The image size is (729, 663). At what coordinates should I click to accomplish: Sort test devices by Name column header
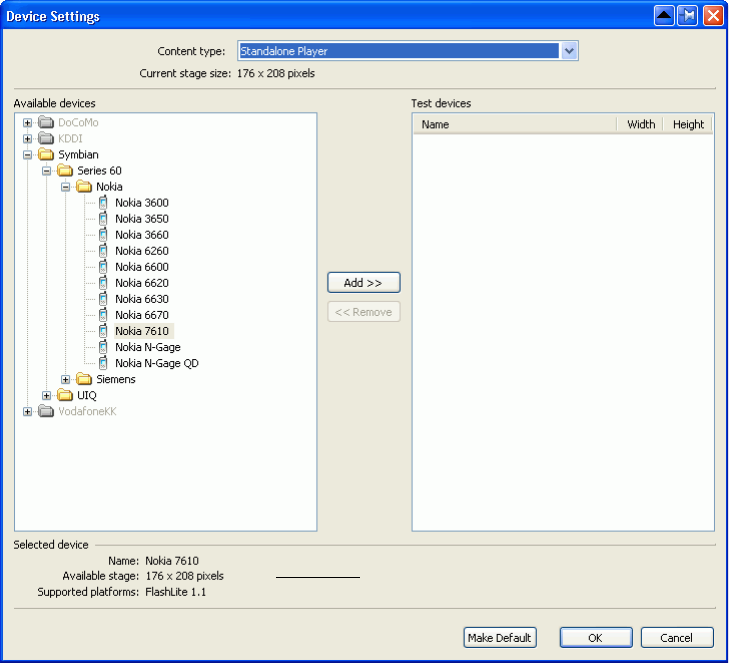514,125
